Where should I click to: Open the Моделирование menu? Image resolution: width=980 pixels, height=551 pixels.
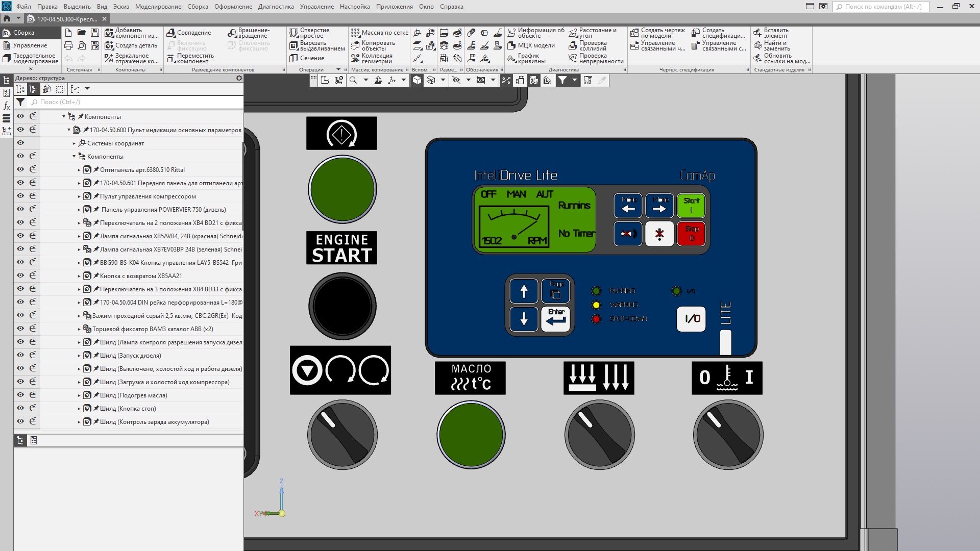158,7
